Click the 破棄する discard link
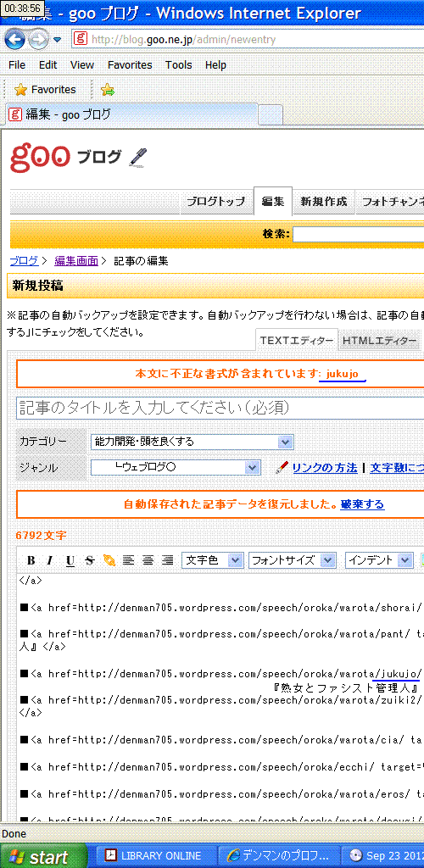Image resolution: width=424 pixels, height=868 pixels. point(363,504)
